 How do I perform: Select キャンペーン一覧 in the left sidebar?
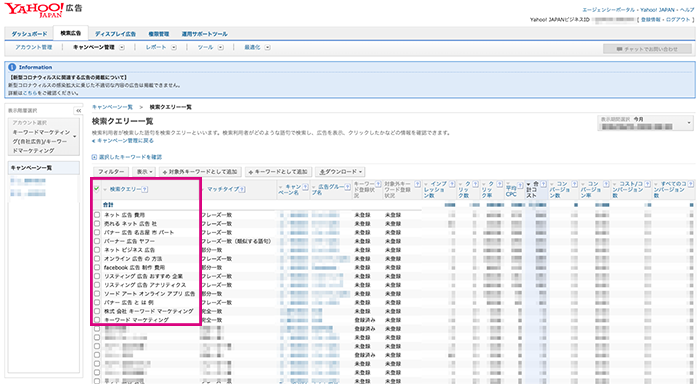click(x=44, y=168)
